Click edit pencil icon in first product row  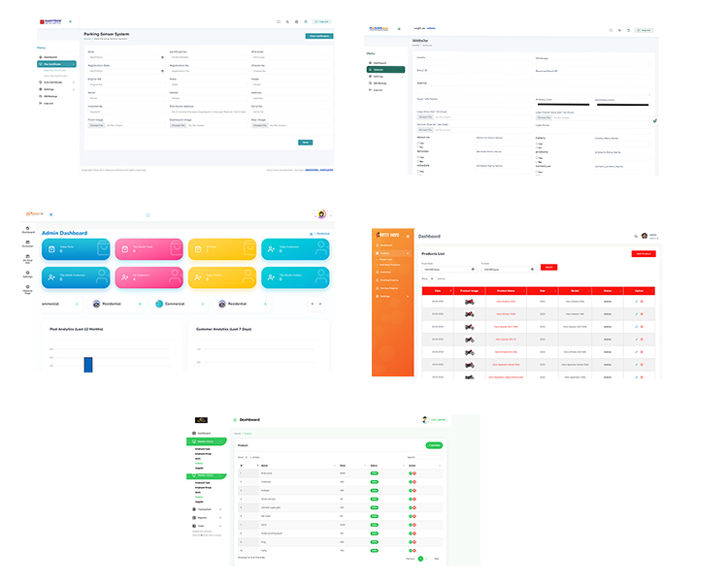click(636, 301)
